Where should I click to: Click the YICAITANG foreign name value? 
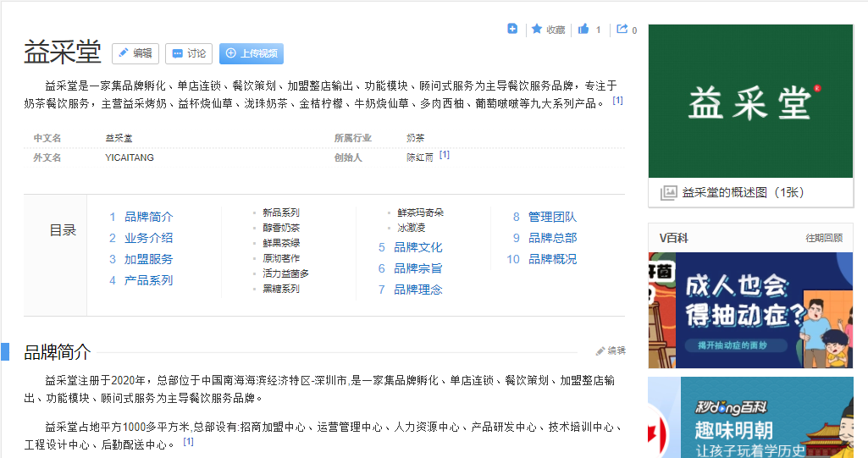click(x=130, y=157)
